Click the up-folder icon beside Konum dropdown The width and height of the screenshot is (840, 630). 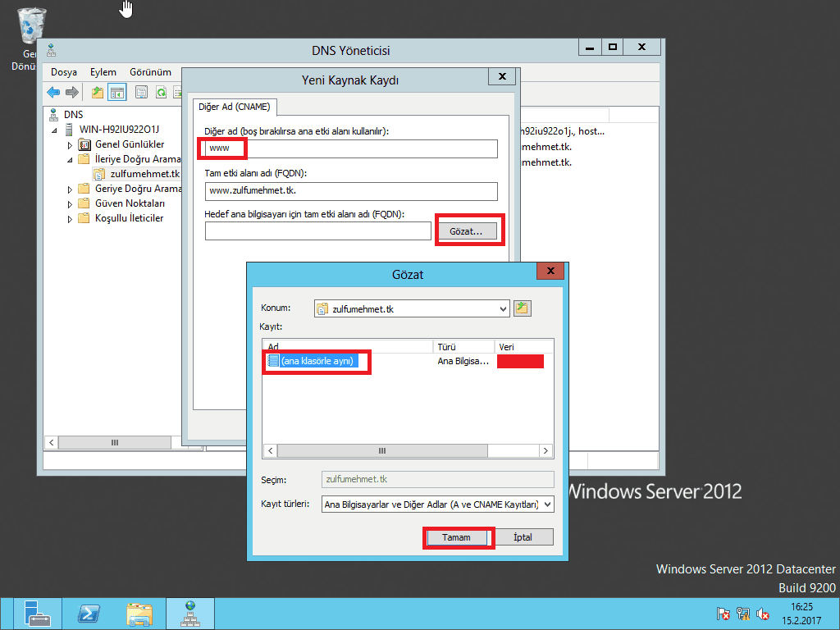click(523, 308)
